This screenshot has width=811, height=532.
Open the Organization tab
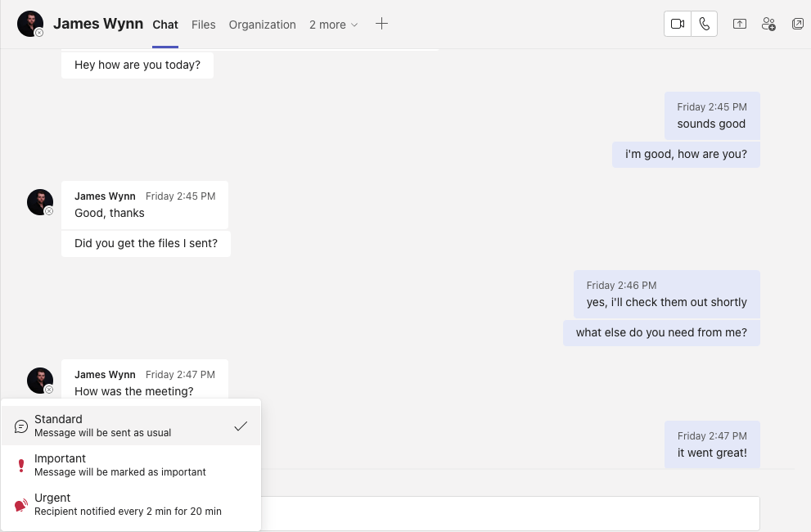coord(262,25)
